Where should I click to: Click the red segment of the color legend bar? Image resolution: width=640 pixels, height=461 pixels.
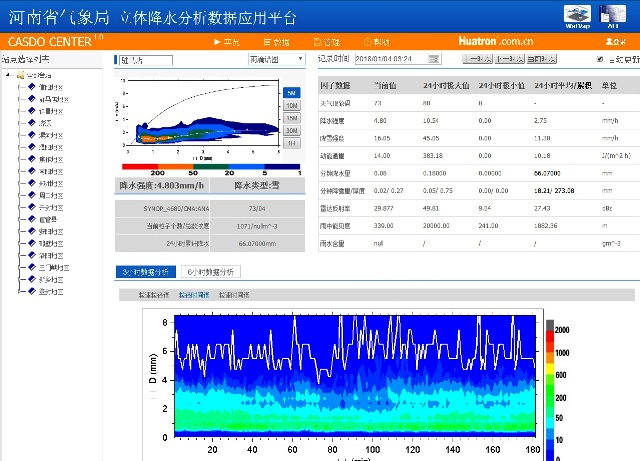pyautogui.click(x=138, y=166)
